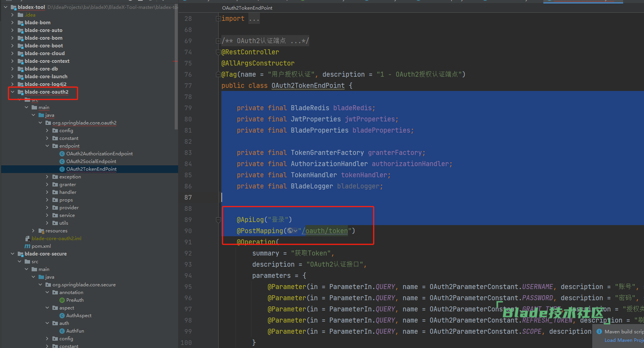Viewport: 644px width, 348px height.
Task: Click the OAuth2TokenEndPoint class icon
Action: pos(62,169)
